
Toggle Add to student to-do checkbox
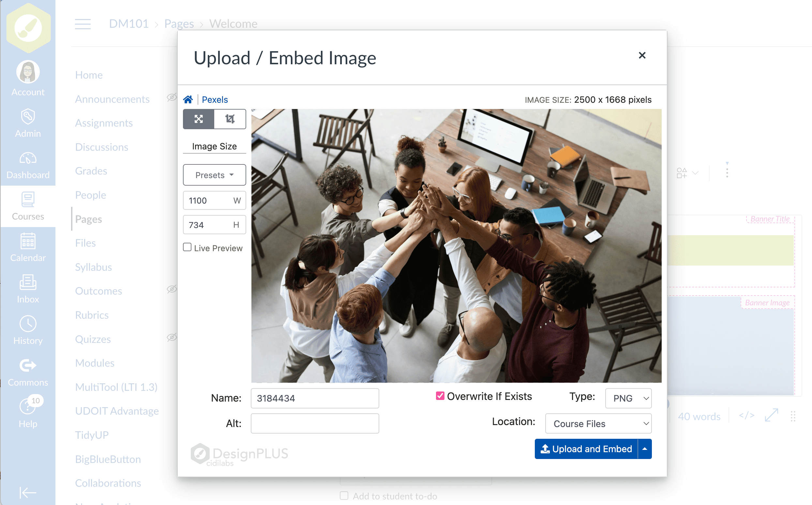tap(344, 496)
